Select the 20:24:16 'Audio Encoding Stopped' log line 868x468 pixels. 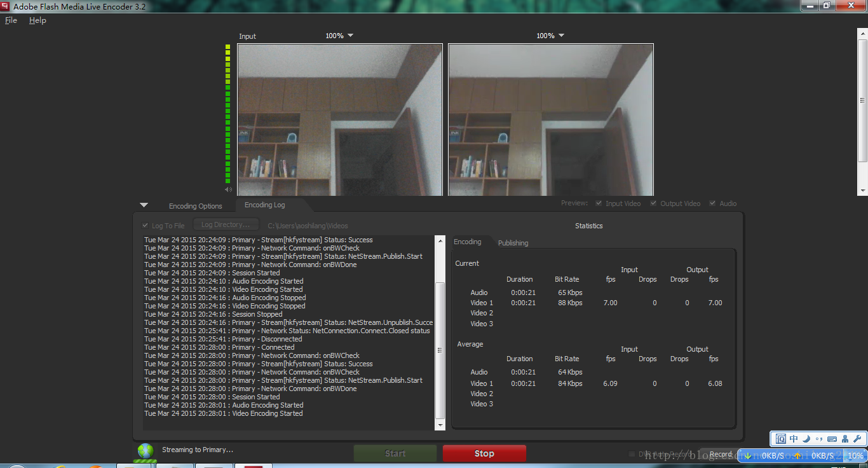click(x=225, y=298)
